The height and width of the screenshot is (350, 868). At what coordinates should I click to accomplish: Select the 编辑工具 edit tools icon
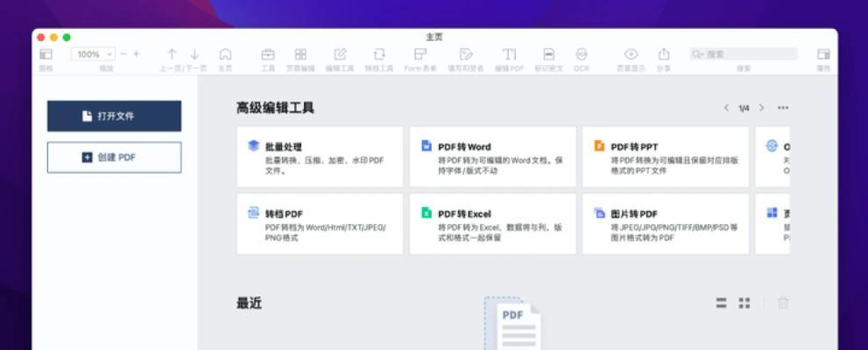pyautogui.click(x=340, y=54)
